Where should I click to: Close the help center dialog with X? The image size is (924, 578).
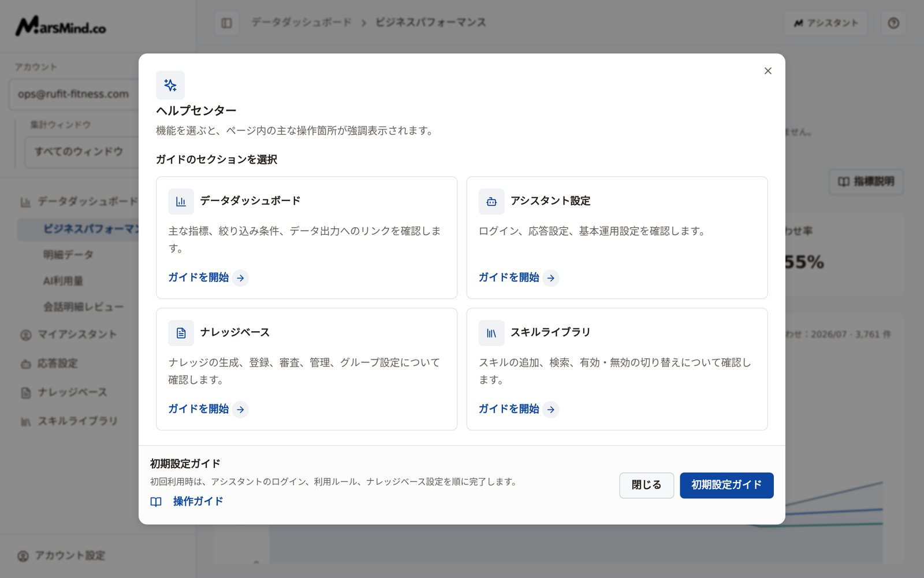point(767,71)
